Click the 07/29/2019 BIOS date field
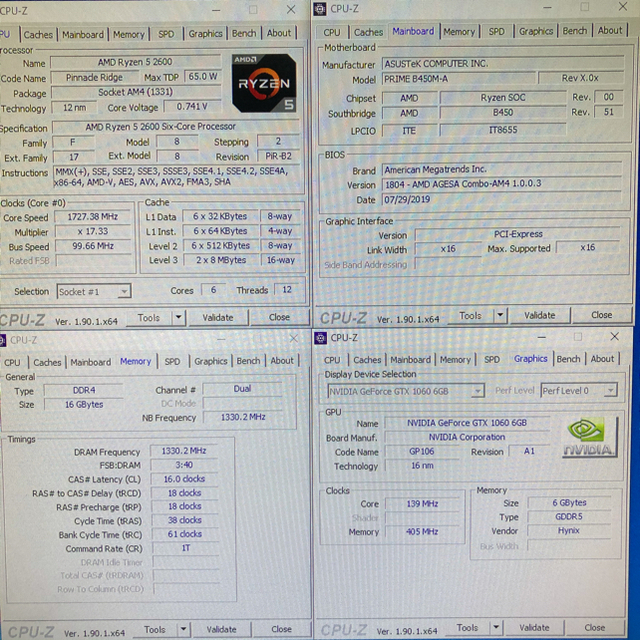 [x=502, y=200]
